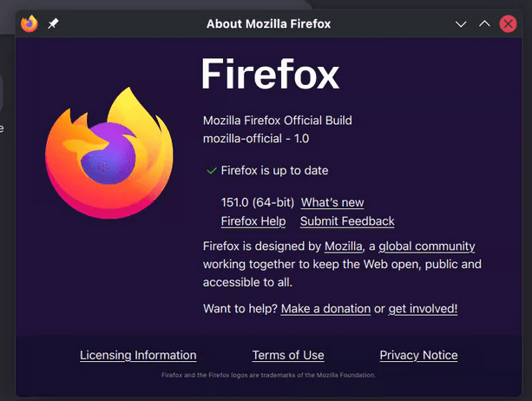Click the 'mozilla-official - 1.0' text

tap(256, 139)
